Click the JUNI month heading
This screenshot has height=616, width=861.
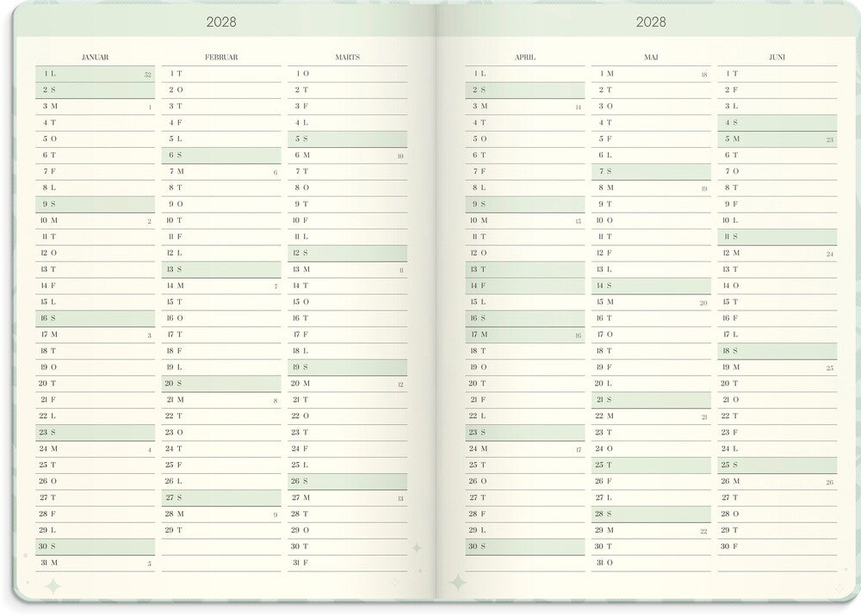(777, 57)
